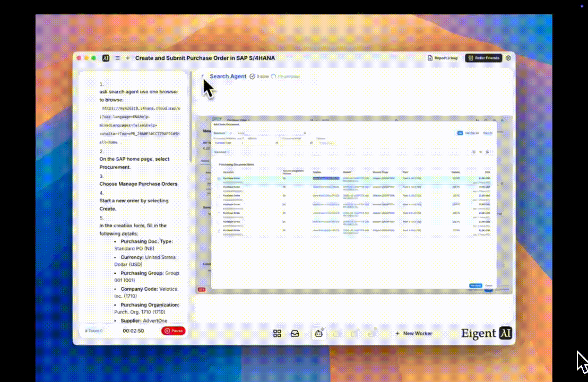Viewport: 588px width, 382px height.
Task: Click 'Currency: United States Dollar (USD)' bullet
Action: (x=145, y=261)
